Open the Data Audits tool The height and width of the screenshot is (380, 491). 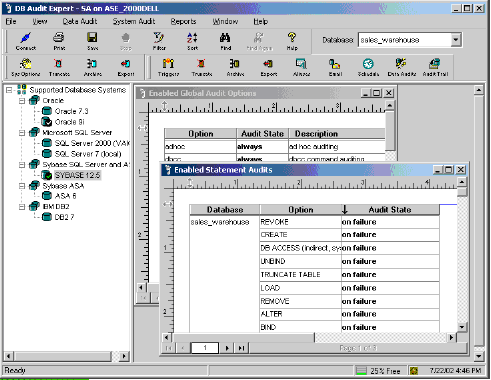pyautogui.click(x=401, y=67)
